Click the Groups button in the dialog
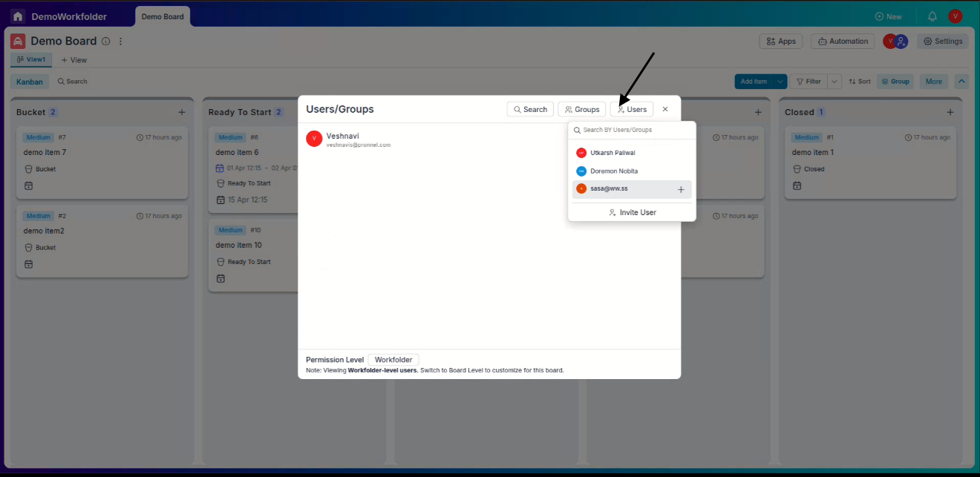Screen dimensions: 980x477 coord(581,109)
